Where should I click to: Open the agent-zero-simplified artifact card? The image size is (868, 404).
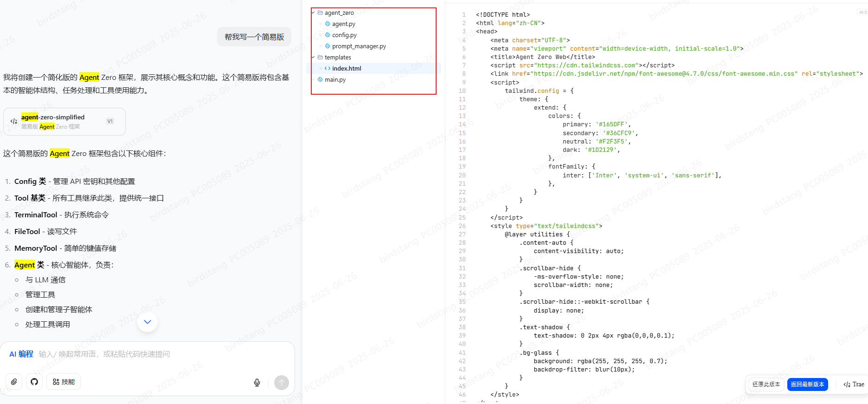pyautogui.click(x=64, y=122)
